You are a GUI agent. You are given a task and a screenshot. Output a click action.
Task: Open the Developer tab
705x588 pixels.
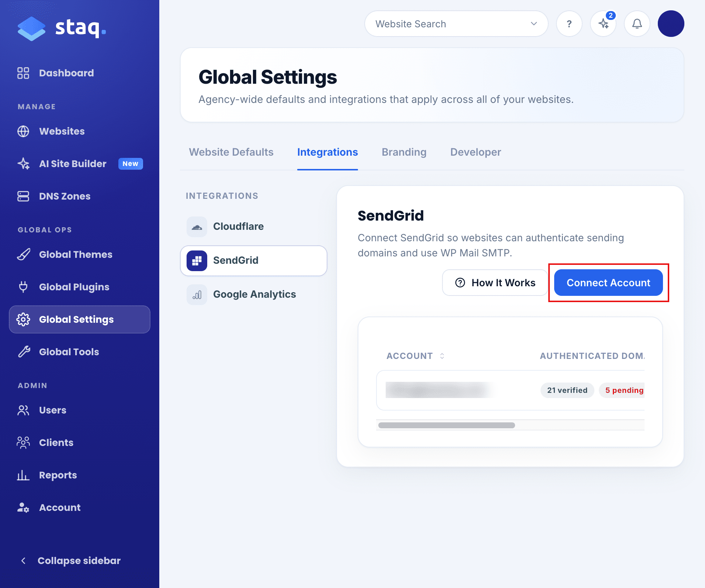476,152
